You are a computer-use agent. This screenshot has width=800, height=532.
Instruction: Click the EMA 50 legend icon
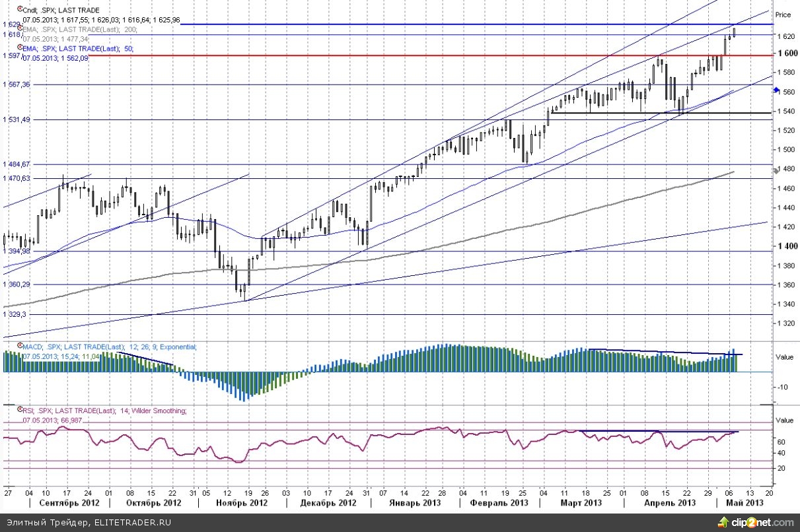pyautogui.click(x=19, y=48)
